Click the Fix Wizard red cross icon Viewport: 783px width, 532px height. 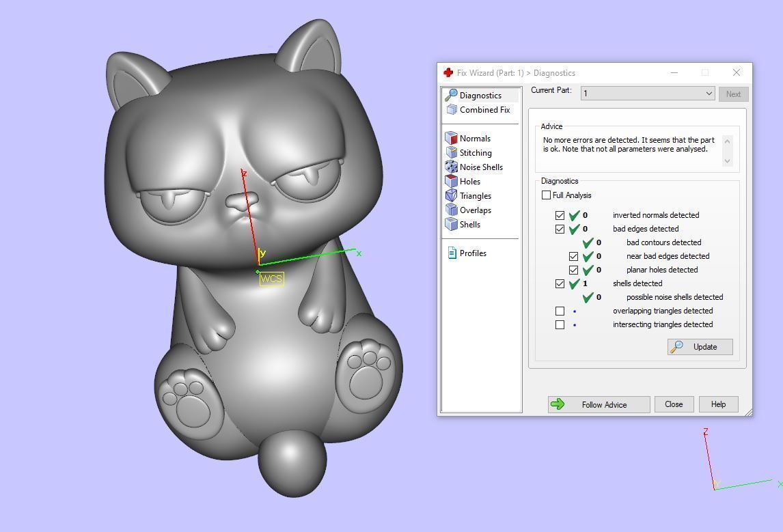coord(448,73)
